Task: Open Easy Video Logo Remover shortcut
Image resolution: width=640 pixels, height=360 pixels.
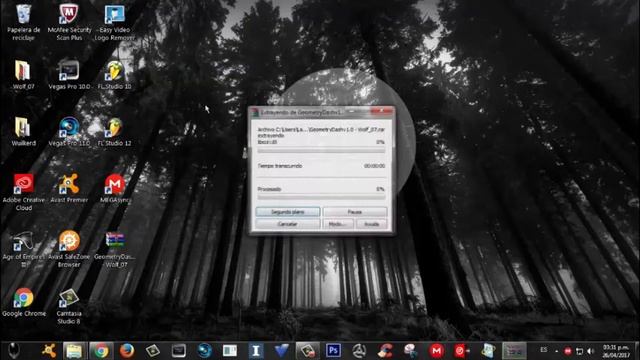Action: tap(115, 22)
